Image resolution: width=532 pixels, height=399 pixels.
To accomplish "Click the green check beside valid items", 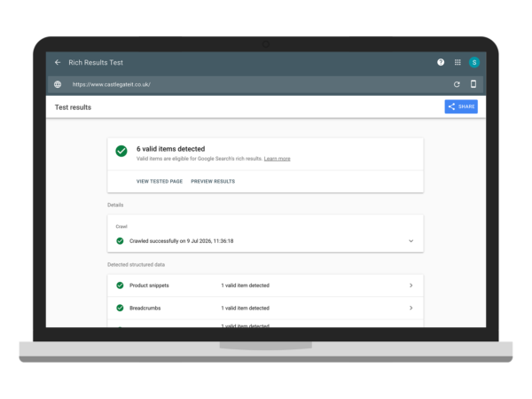I will click(x=121, y=151).
